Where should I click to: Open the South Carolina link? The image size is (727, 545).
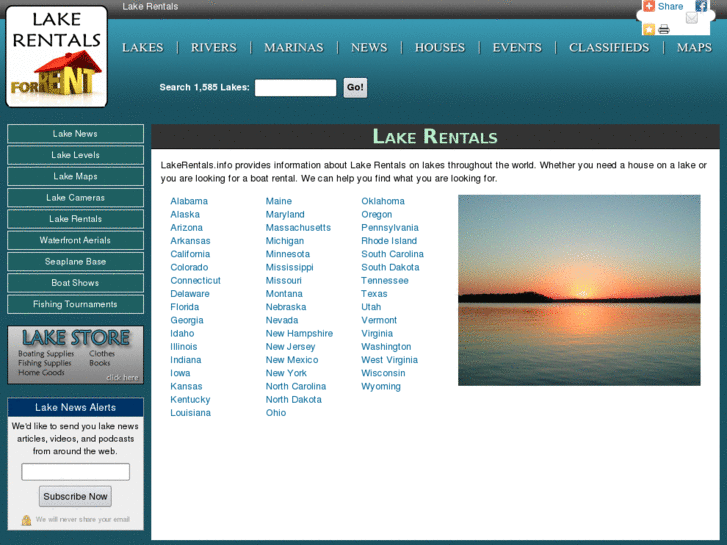pyautogui.click(x=392, y=254)
